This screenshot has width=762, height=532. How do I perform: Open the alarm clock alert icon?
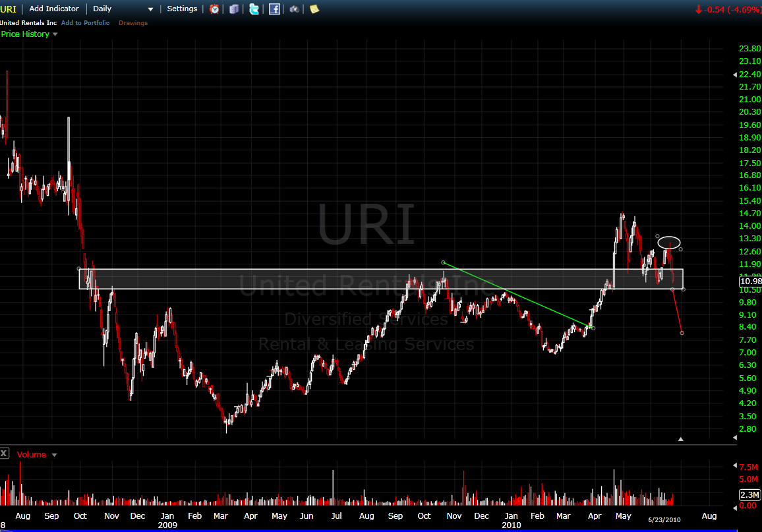pos(214,9)
